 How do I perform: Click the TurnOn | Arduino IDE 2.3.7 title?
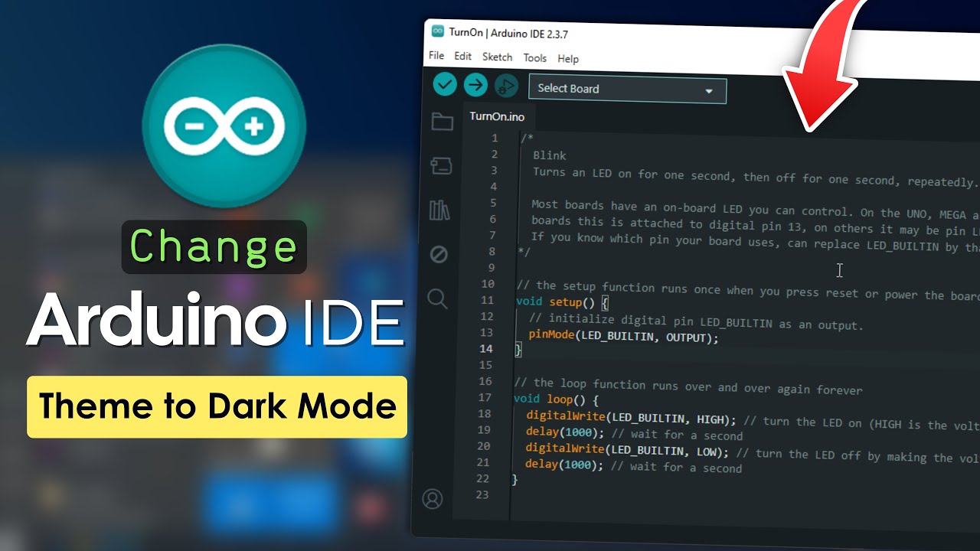click(x=508, y=33)
